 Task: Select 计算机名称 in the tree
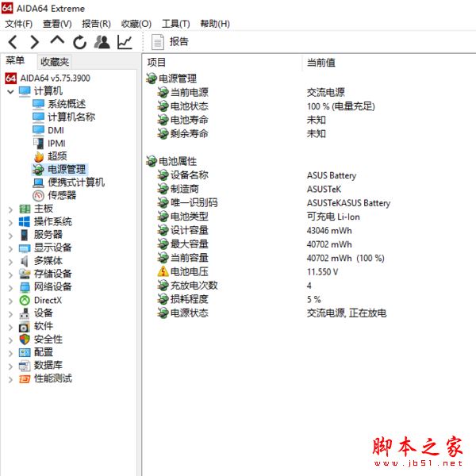pyautogui.click(x=71, y=117)
